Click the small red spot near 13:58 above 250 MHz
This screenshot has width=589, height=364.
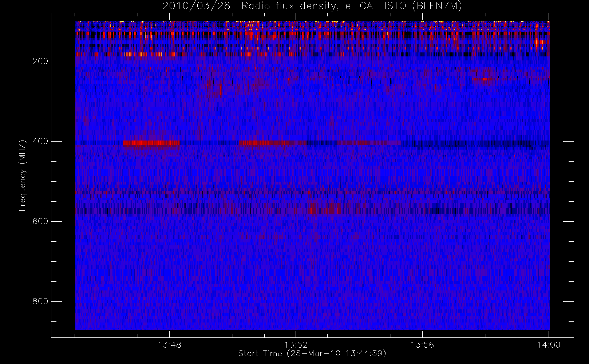pyautogui.click(x=485, y=79)
